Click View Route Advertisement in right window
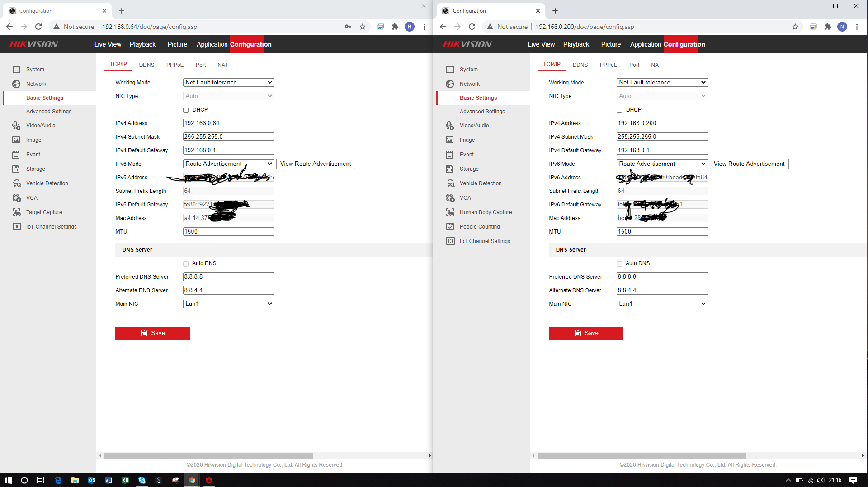Image resolution: width=868 pixels, height=487 pixels. [749, 164]
